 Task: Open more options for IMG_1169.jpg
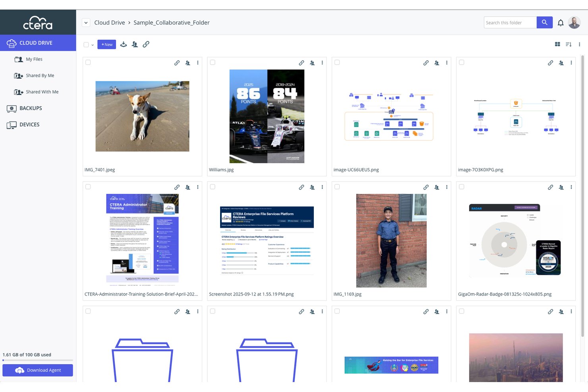pyautogui.click(x=447, y=187)
